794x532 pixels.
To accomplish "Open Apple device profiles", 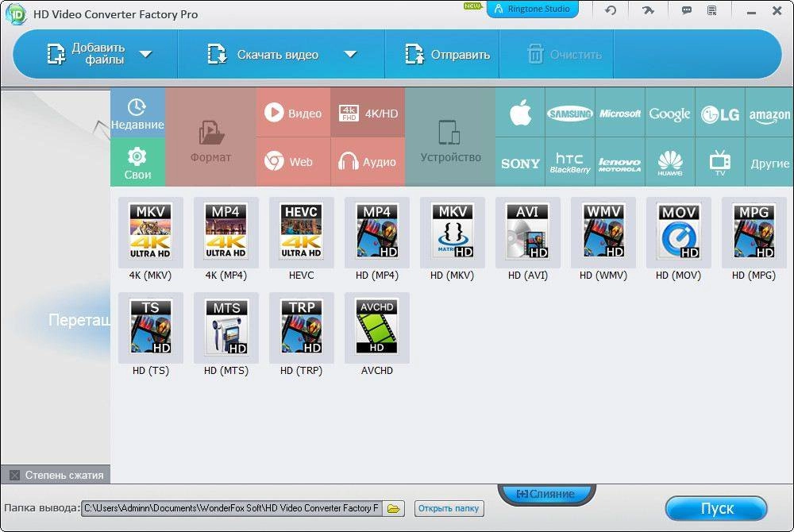I will tap(520, 113).
